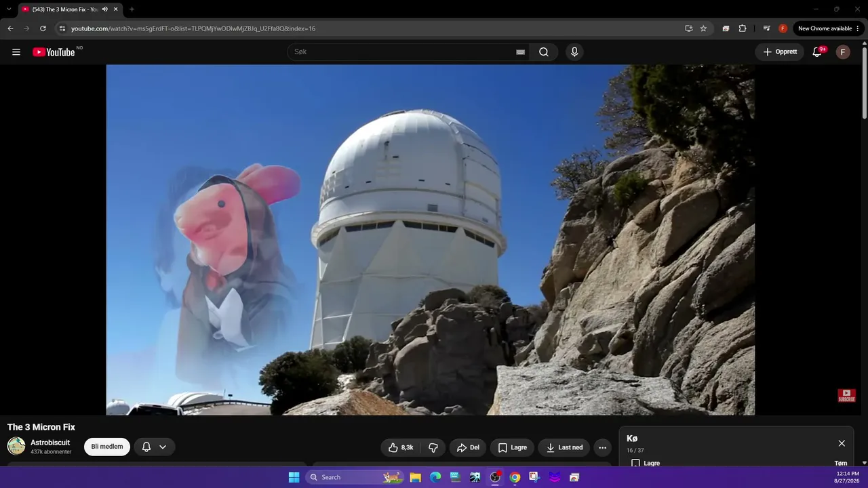Open Chrome profile F avatar
Viewport: 868px width, 488px height.
point(783,28)
